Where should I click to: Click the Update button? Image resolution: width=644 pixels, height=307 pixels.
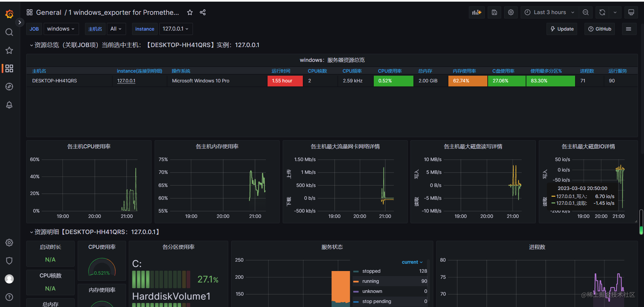(x=561, y=29)
